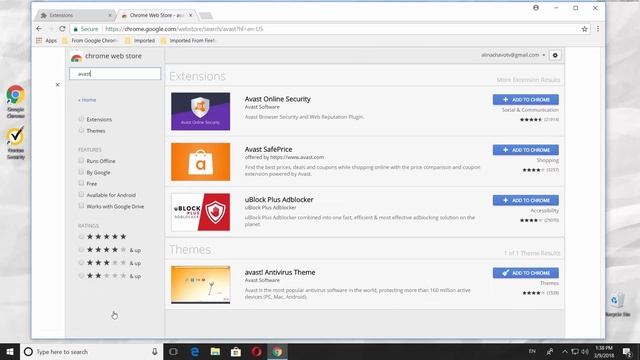Switch to the Extensions browser tab
Screen dimensions: 640x360
tap(73, 15)
